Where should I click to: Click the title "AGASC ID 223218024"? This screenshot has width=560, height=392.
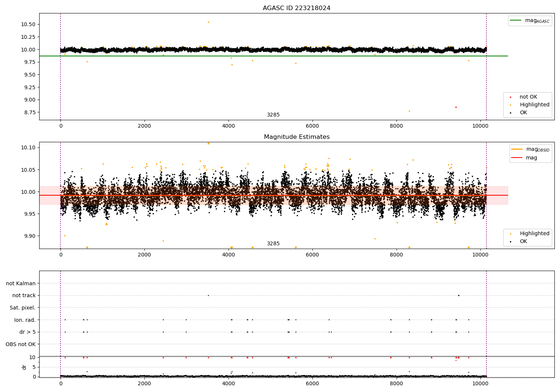tap(296, 8)
